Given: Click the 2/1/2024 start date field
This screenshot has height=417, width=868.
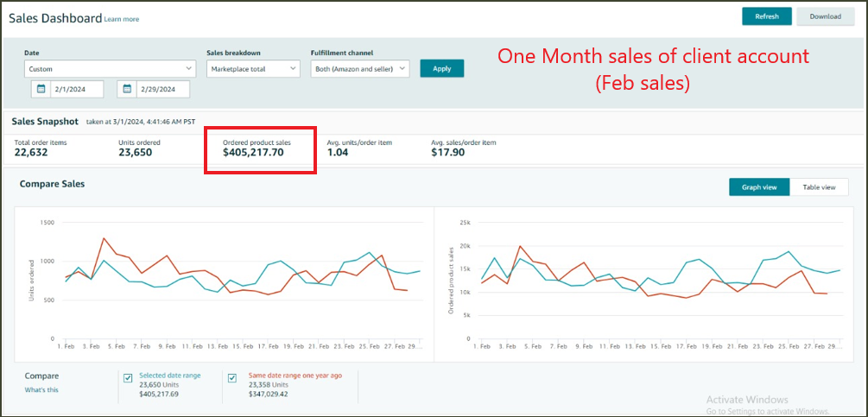Looking at the screenshot, I should (x=76, y=89).
